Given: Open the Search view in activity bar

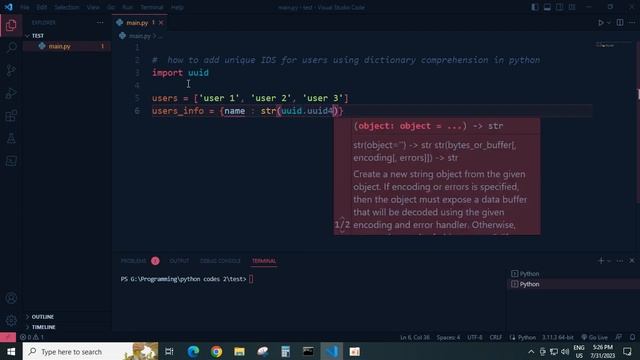Looking at the screenshot, I should pyautogui.click(x=11, y=48).
